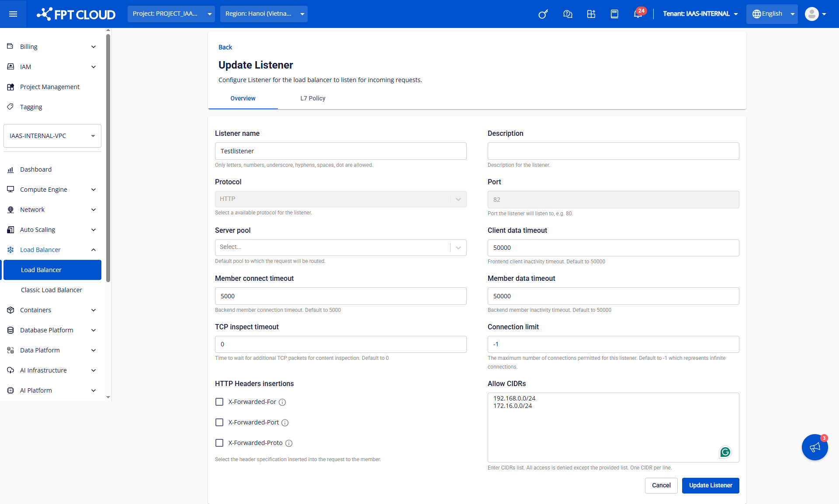The height and width of the screenshot is (504, 839).
Task: Click the Data Platform icon
Action: [x=10, y=350]
